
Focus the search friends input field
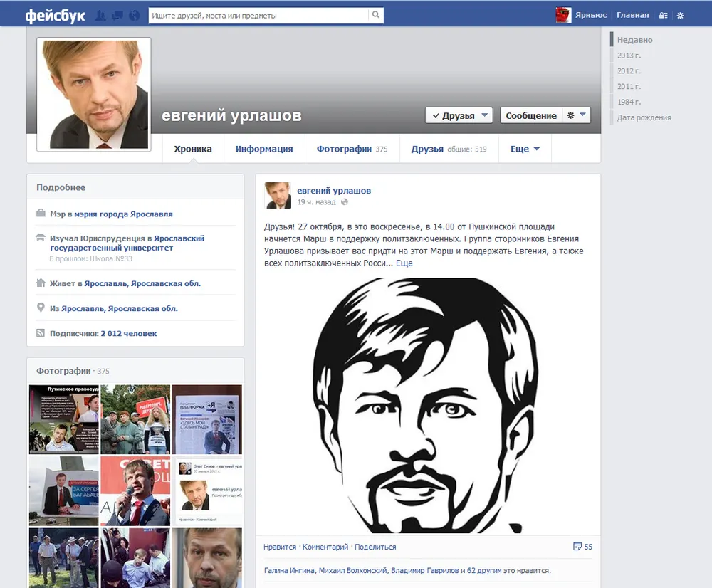(x=258, y=16)
